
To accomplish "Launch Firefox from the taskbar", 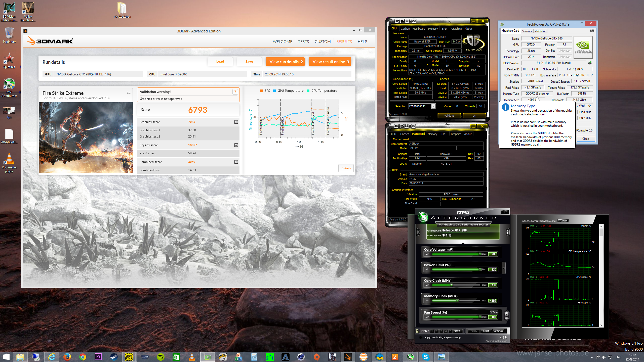I will [67, 357].
